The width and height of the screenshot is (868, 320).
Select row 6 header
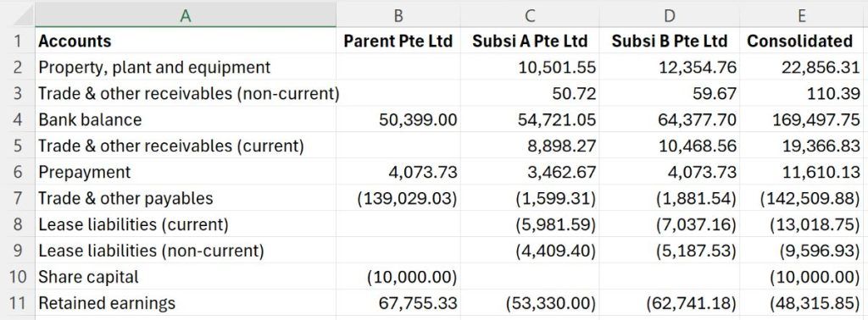point(18,172)
